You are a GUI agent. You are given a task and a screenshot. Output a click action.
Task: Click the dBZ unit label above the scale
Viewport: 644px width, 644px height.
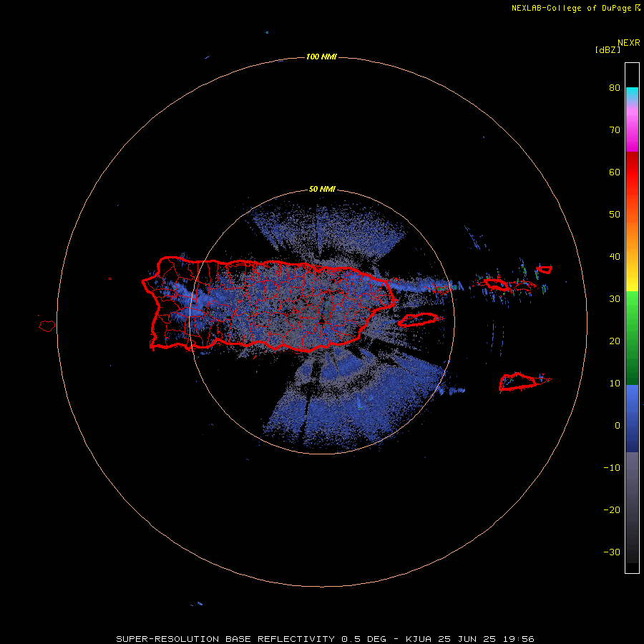coord(608,50)
